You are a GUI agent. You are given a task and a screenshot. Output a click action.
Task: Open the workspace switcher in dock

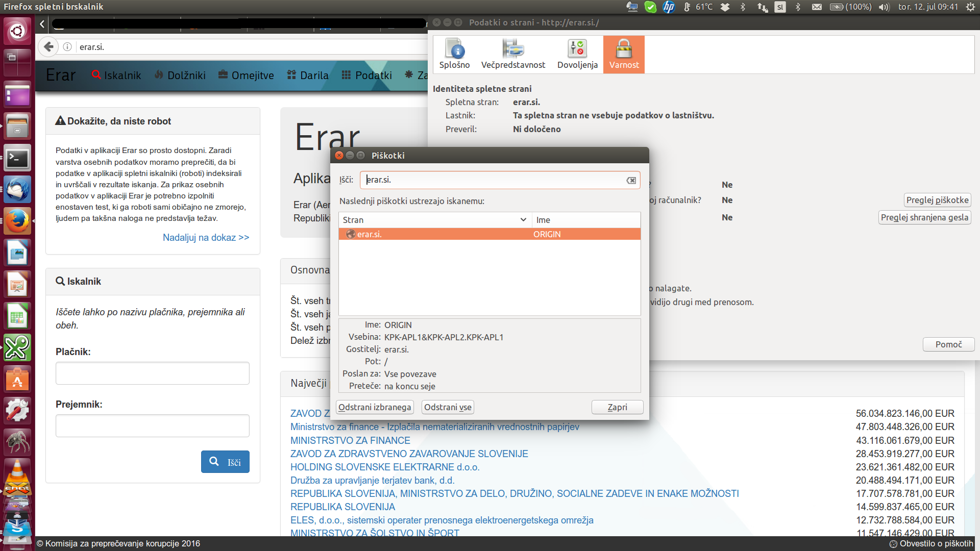point(17,62)
